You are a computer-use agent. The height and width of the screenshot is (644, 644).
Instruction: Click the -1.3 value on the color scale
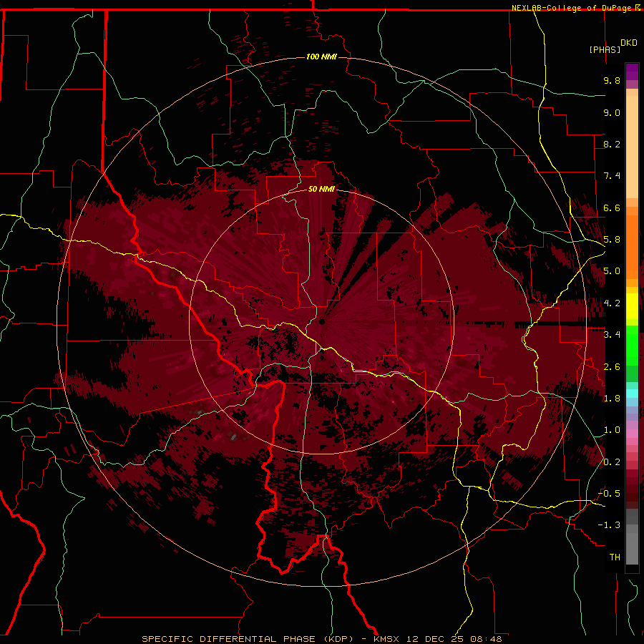tap(609, 525)
